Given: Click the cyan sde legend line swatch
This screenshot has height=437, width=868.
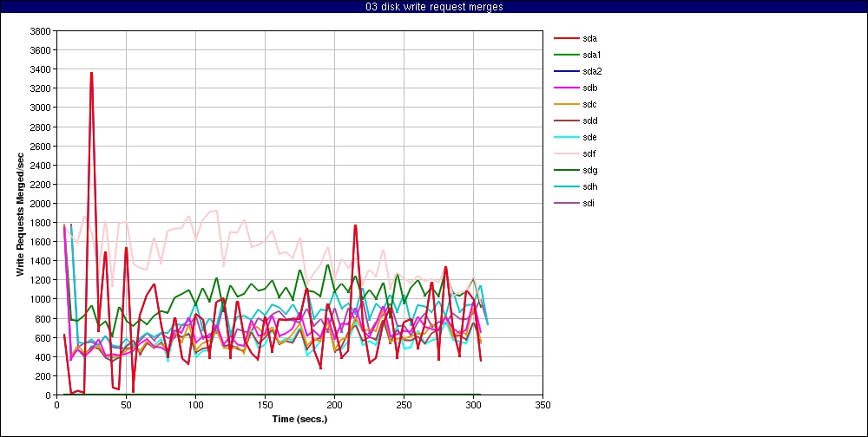Looking at the screenshot, I should [x=565, y=137].
